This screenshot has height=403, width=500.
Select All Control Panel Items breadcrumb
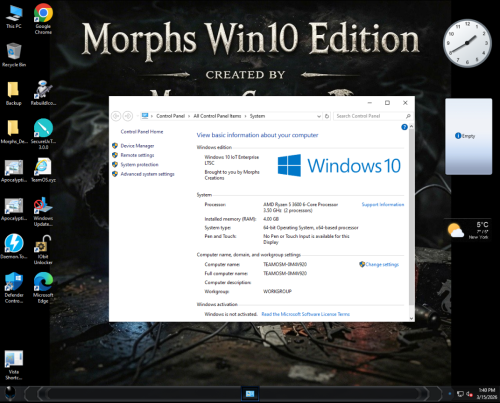[x=217, y=116]
